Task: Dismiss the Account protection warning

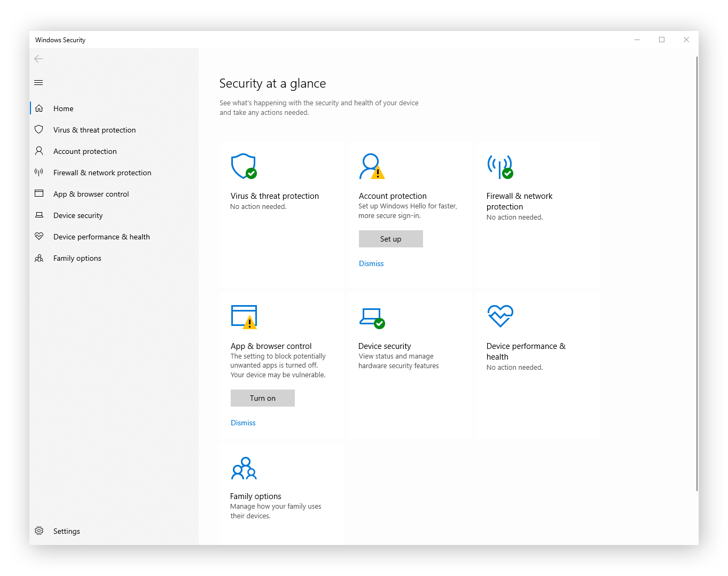Action: tap(371, 263)
